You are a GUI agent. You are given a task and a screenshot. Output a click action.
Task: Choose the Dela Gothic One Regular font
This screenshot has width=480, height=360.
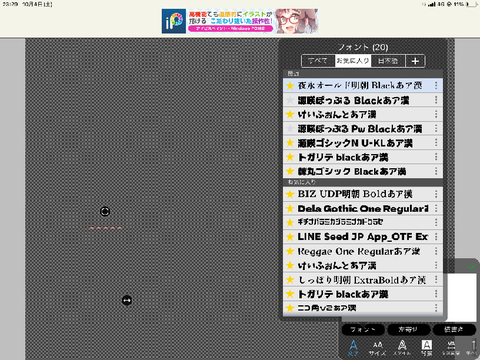point(363,208)
